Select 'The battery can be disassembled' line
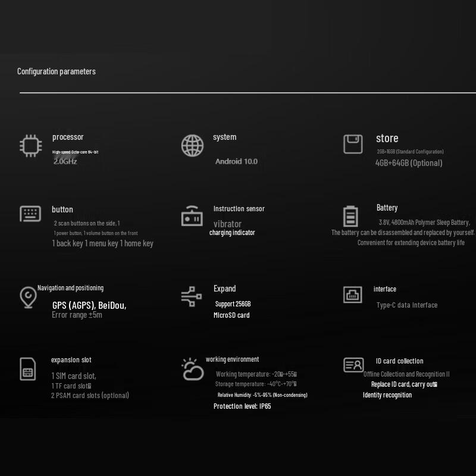Viewport: 476px width, 476px height. click(403, 233)
